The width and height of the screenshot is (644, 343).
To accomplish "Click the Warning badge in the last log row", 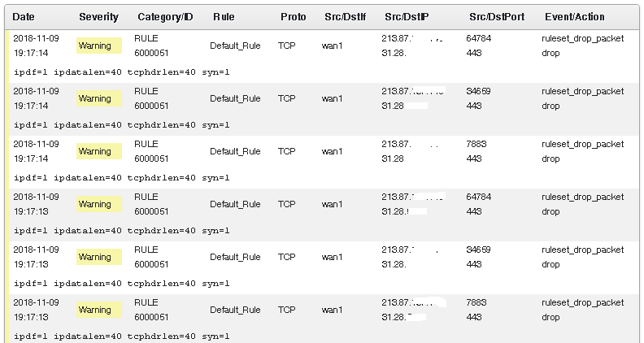I will [x=98, y=310].
